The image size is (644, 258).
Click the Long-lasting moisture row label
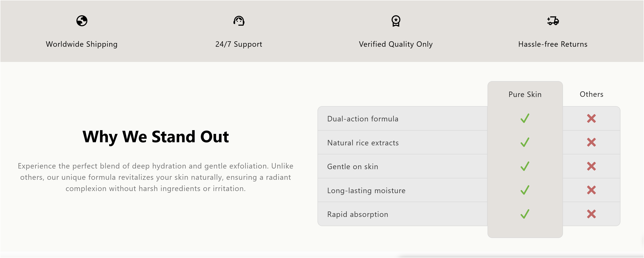click(366, 190)
